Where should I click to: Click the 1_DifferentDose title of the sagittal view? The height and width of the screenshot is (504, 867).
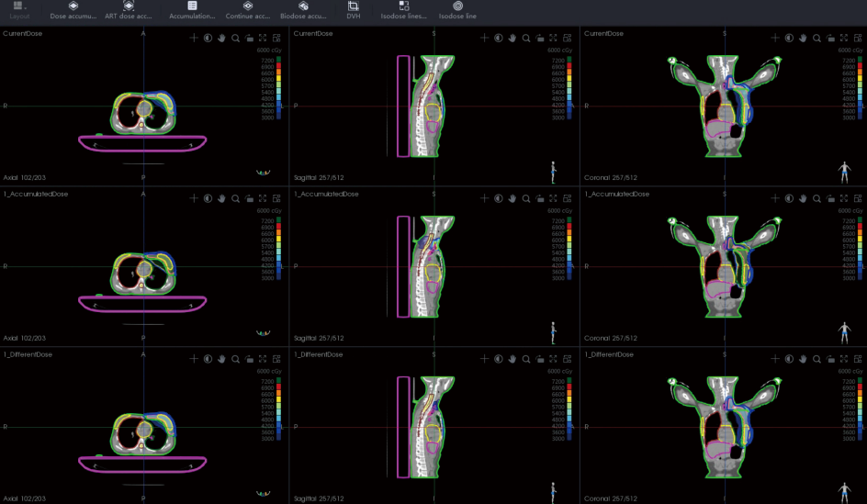319,354
